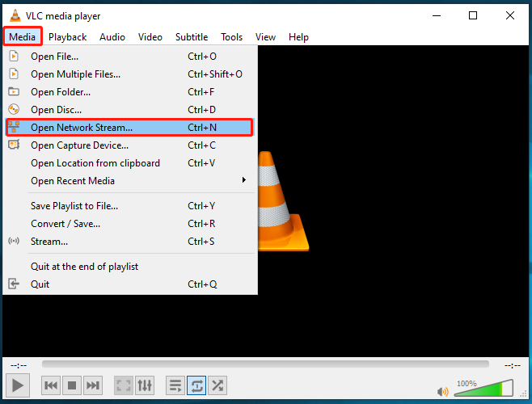532x404 pixels.
Task: Close the VLC media player window
Action: pyautogui.click(x=510, y=15)
